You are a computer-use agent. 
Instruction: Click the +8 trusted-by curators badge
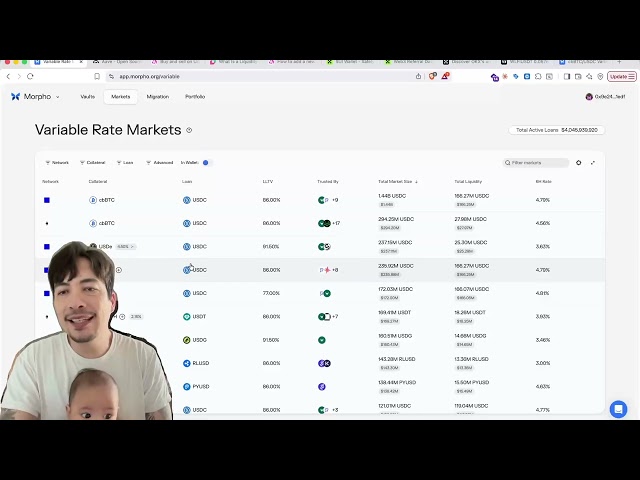click(x=335, y=270)
